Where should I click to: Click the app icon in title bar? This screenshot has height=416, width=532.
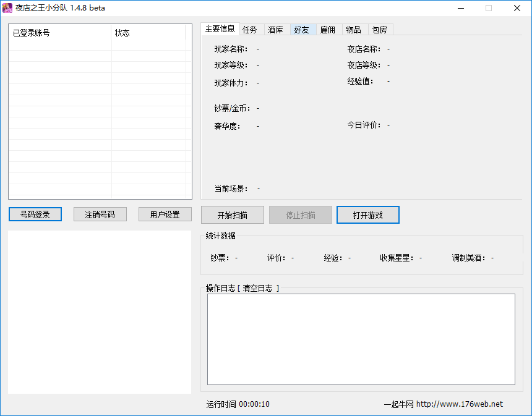[8, 8]
